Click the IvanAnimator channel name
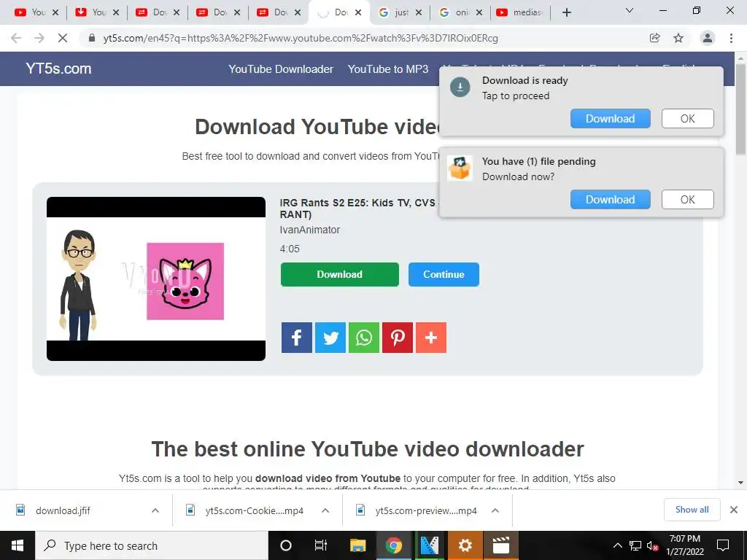The width and height of the screenshot is (747, 560). click(309, 230)
